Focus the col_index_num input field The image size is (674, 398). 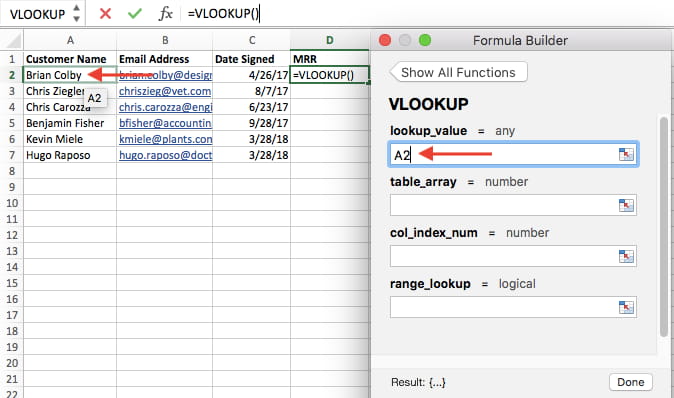(513, 257)
